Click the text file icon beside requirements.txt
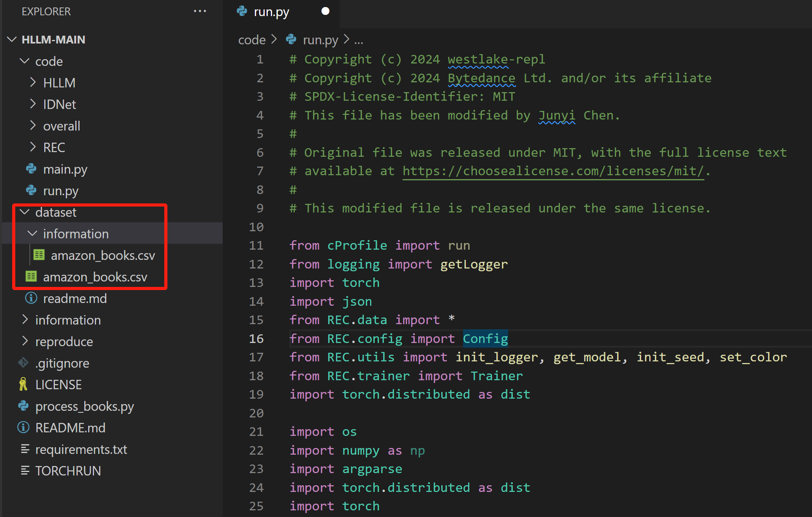The image size is (812, 517). [25, 449]
